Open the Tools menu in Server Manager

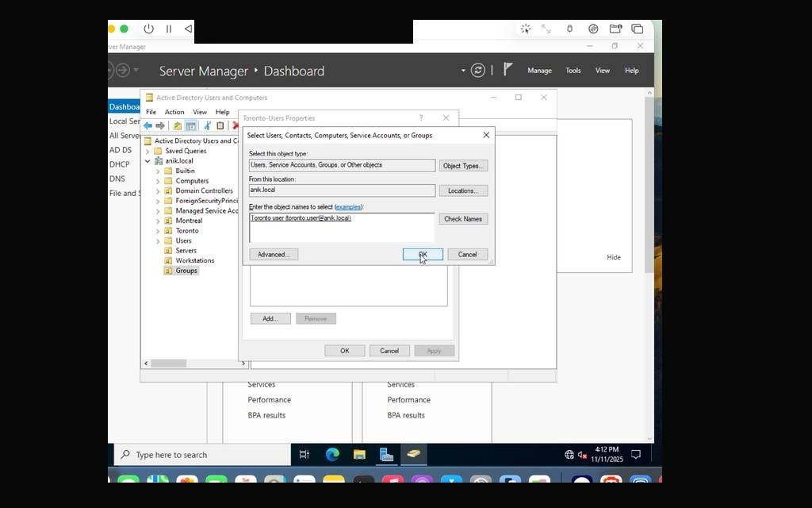(x=573, y=71)
